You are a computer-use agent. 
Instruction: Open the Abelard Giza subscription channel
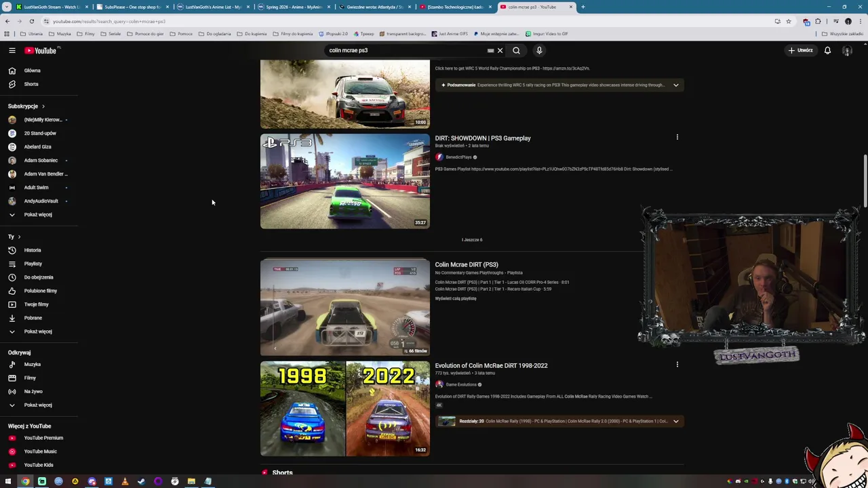(37, 147)
